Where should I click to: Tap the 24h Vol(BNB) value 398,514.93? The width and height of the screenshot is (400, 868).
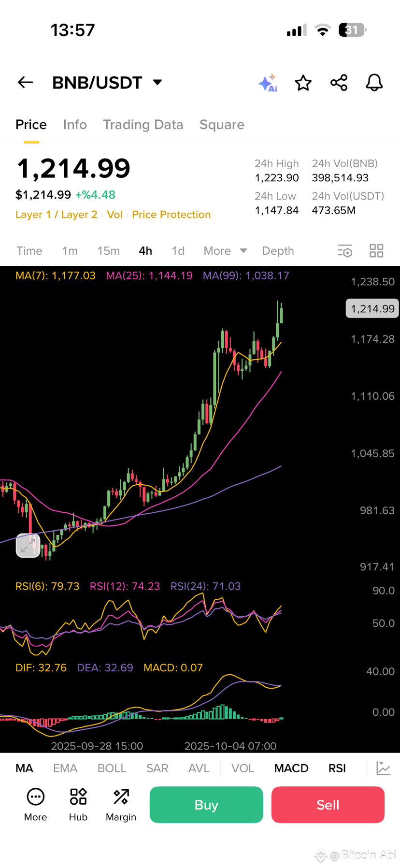[340, 178]
